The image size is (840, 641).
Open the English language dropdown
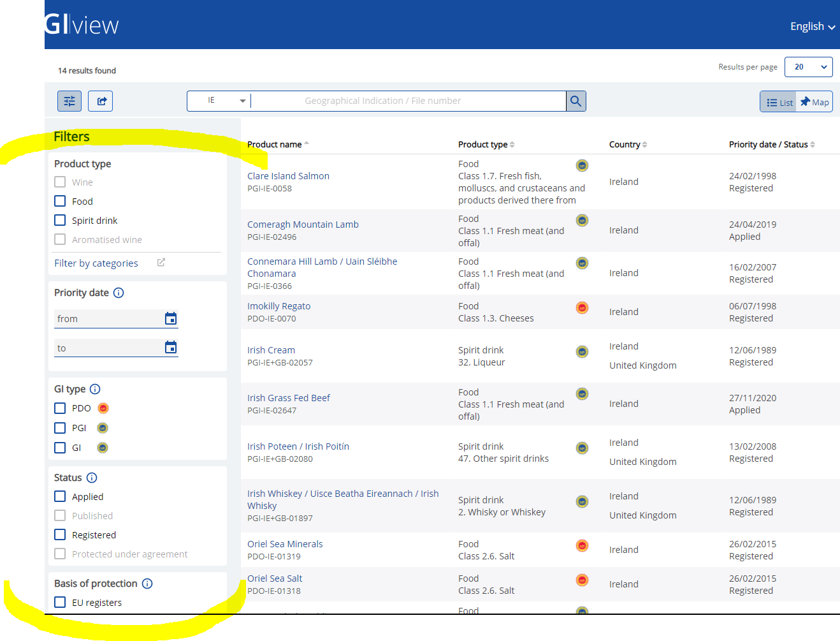(x=813, y=26)
